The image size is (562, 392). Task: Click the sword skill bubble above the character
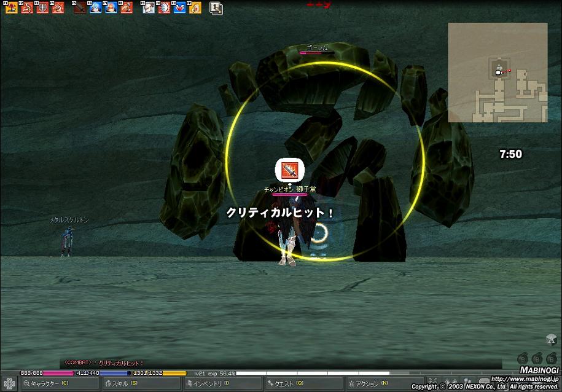(290, 170)
